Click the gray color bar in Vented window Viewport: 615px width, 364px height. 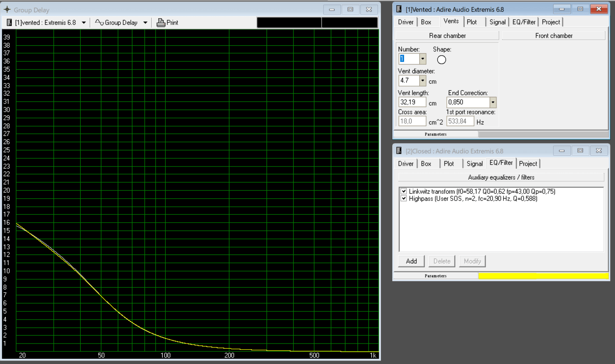543,134
